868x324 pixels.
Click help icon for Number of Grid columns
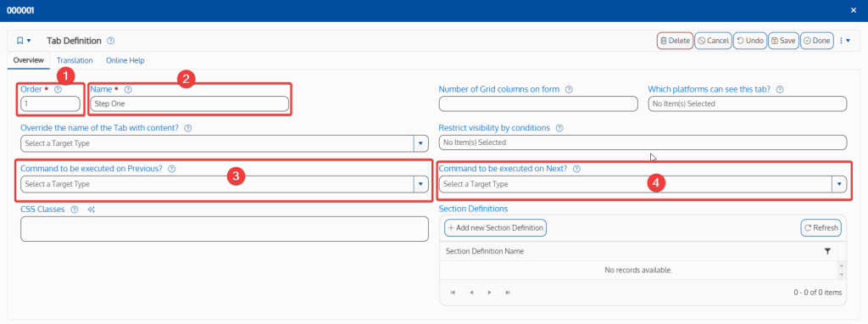(569, 89)
